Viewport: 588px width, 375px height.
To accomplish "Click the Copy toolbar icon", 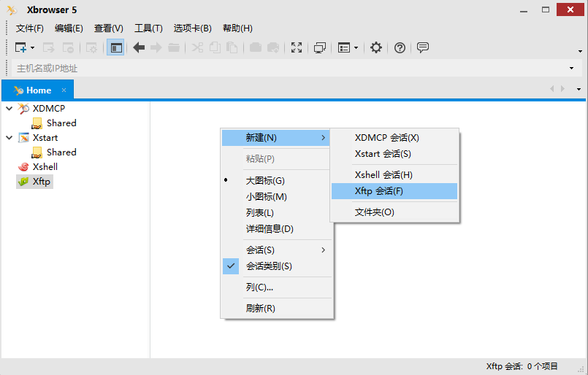I will [215, 47].
